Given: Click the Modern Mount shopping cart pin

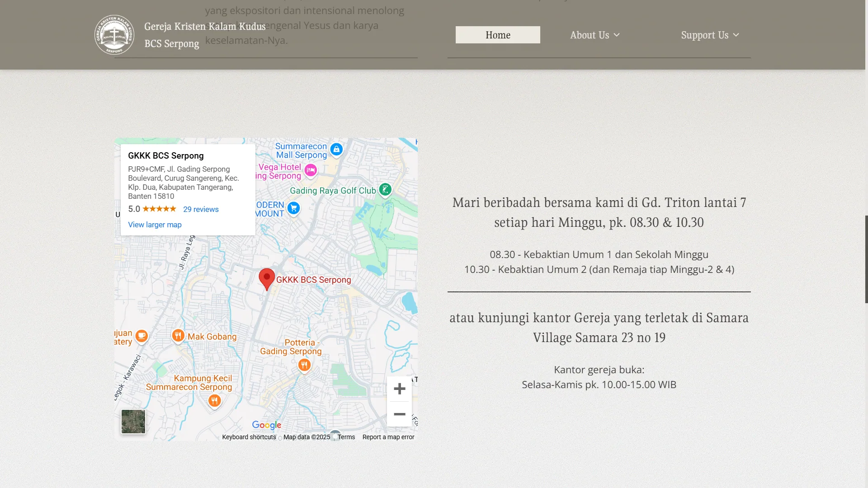Looking at the screenshot, I should [x=293, y=208].
